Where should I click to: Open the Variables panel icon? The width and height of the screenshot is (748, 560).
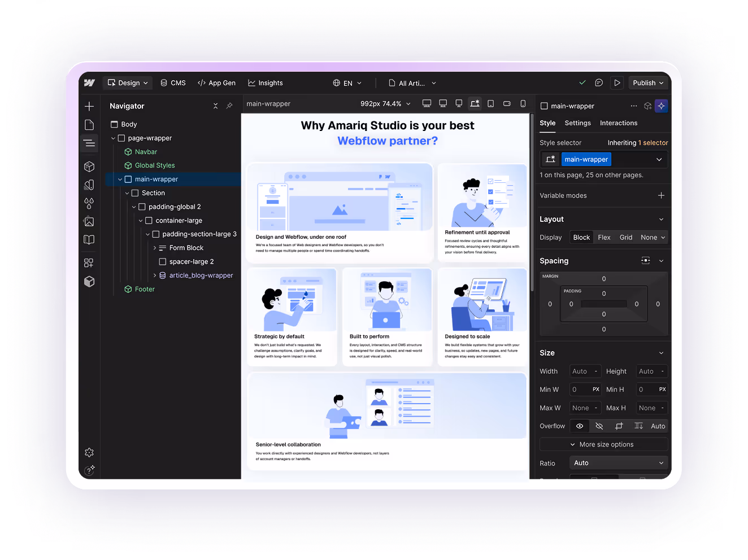click(x=89, y=185)
